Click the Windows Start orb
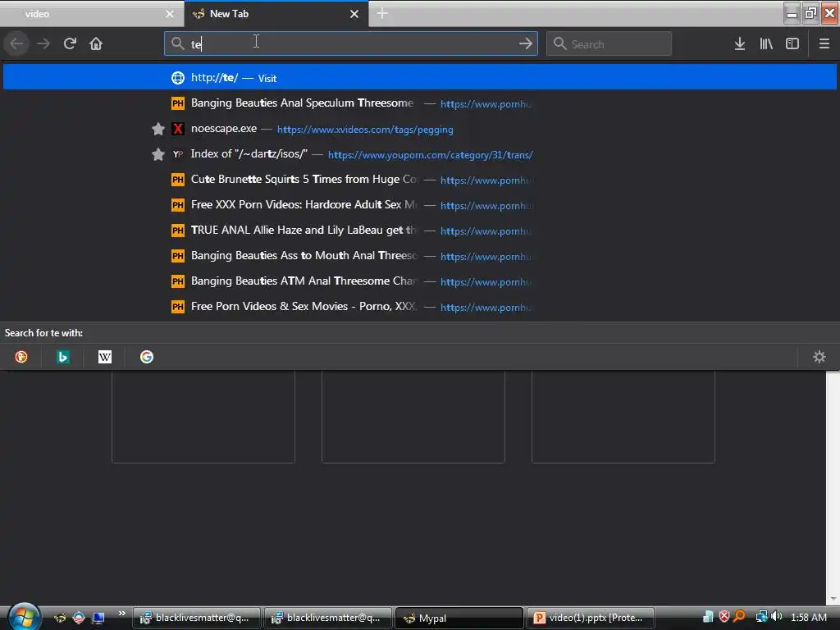Image resolution: width=840 pixels, height=630 pixels. [x=24, y=617]
